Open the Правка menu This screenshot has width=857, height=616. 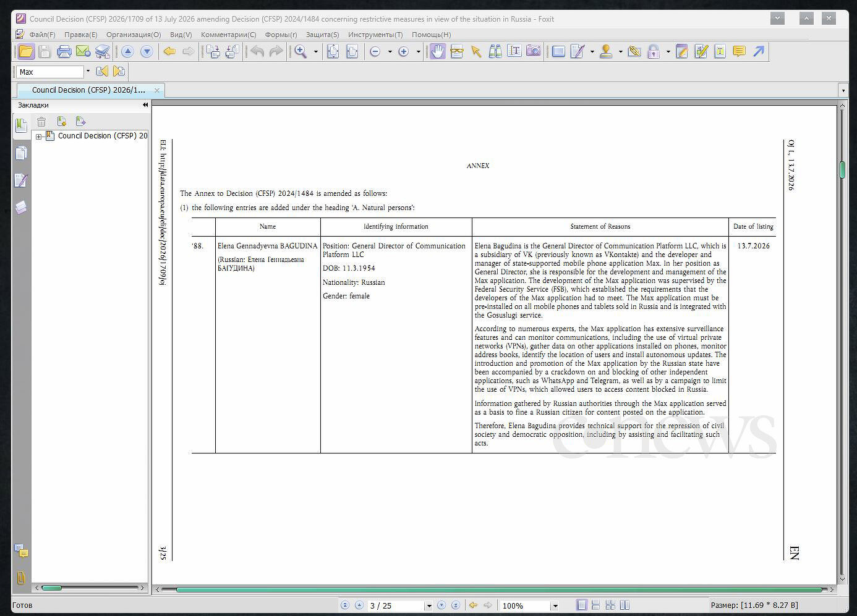81,35
